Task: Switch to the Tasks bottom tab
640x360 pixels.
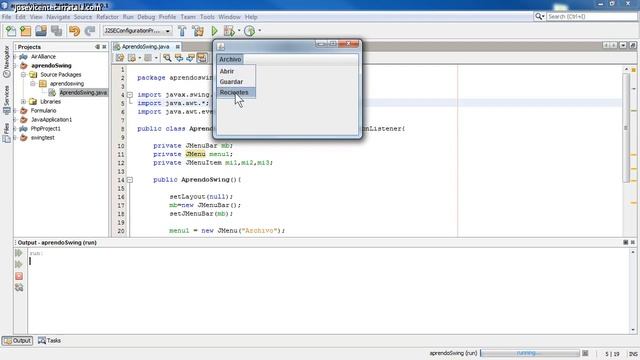Action: pyautogui.click(x=49, y=340)
